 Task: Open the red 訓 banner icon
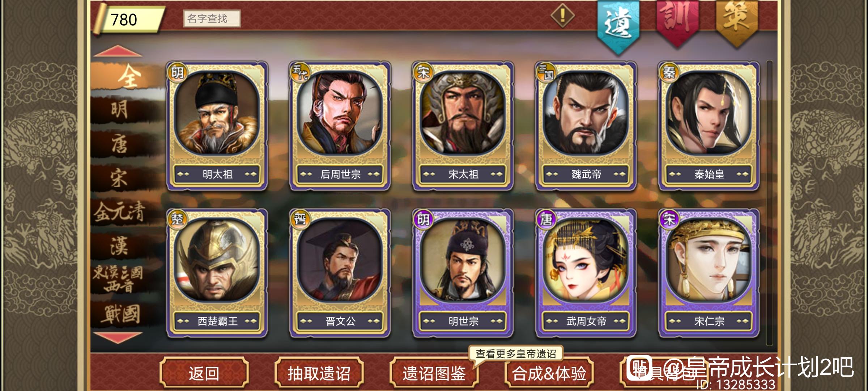click(x=677, y=22)
